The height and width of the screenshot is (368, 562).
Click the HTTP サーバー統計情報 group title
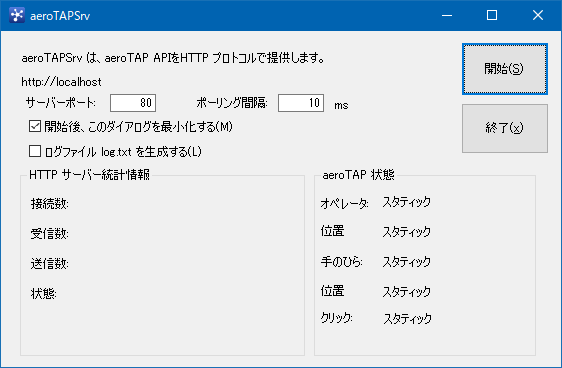[89, 175]
